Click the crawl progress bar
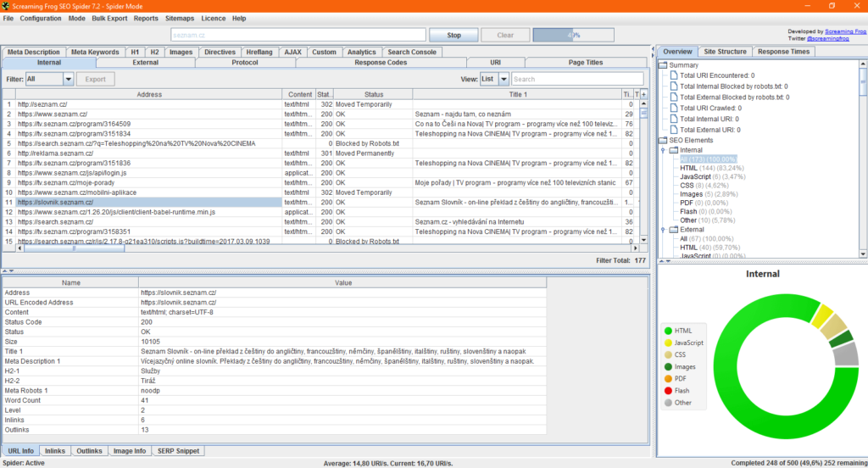Screen dimensions: 868x468 (x=574, y=35)
